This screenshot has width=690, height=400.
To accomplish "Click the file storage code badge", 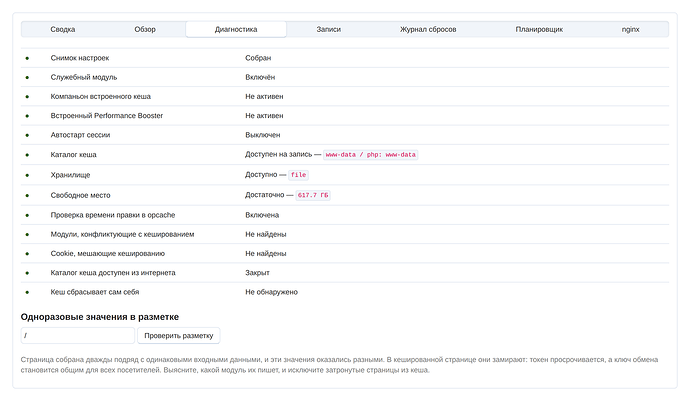I will [x=298, y=175].
